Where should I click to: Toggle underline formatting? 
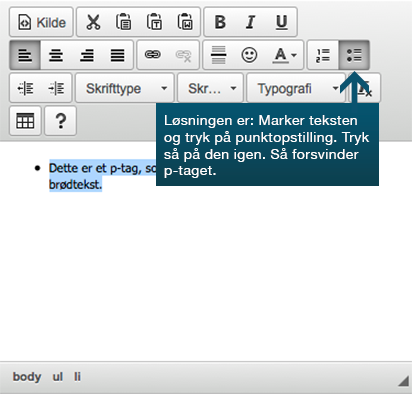click(x=281, y=22)
